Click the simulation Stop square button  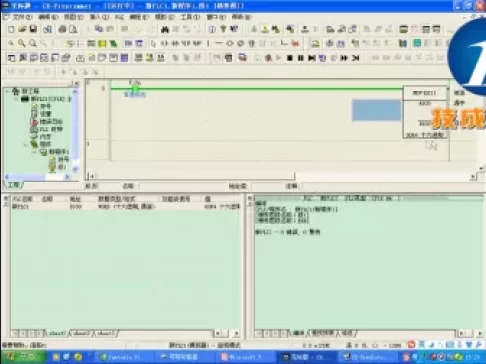coord(290,58)
